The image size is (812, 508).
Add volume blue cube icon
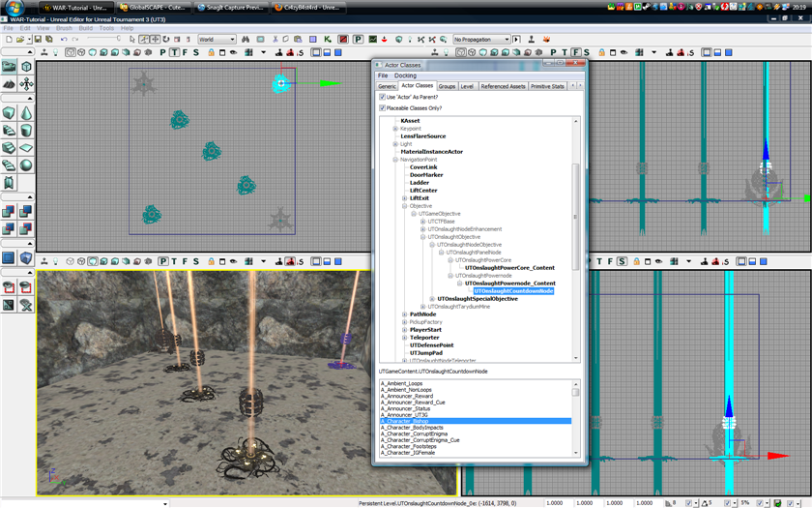[26, 257]
